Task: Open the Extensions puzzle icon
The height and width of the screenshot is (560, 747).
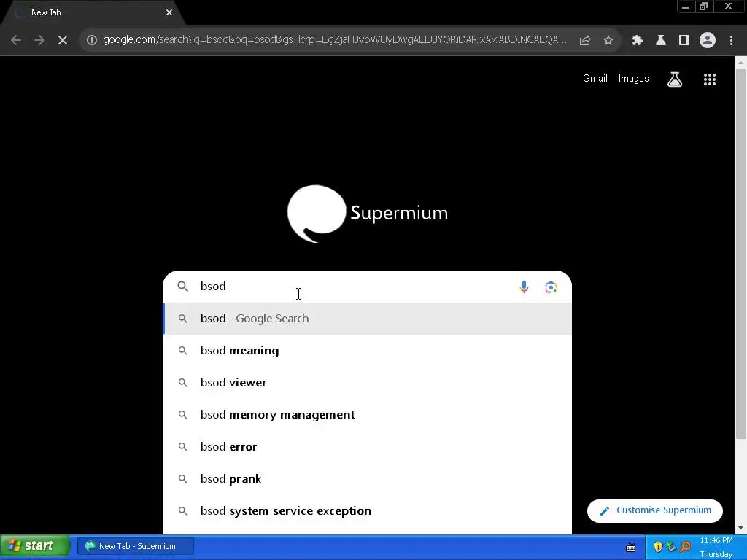Action: [x=637, y=41]
